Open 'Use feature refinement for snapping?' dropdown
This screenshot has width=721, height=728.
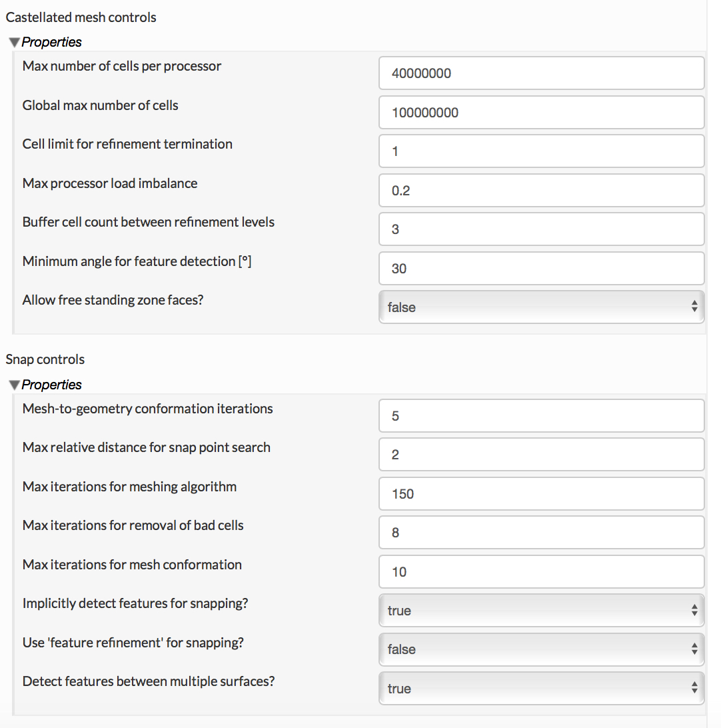pos(541,649)
